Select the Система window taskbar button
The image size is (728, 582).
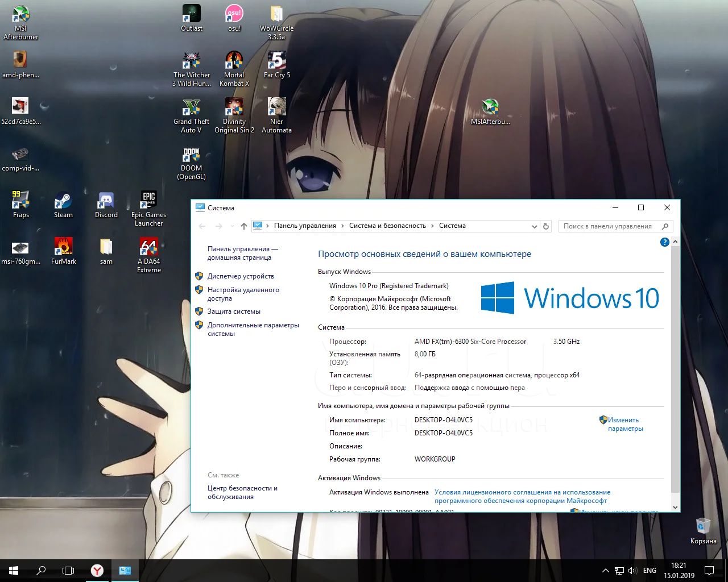125,570
